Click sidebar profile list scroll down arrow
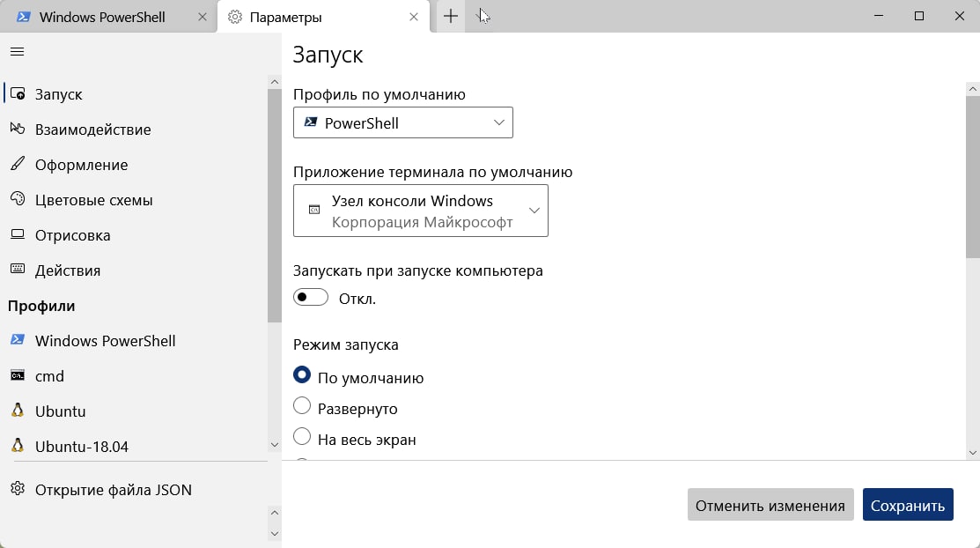Image resolution: width=980 pixels, height=548 pixels. [x=275, y=445]
